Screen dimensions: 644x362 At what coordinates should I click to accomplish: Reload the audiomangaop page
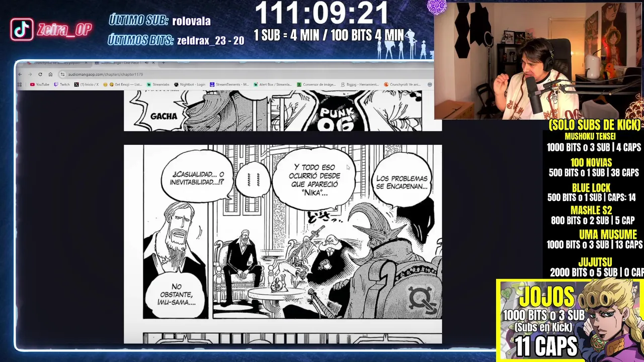point(40,74)
